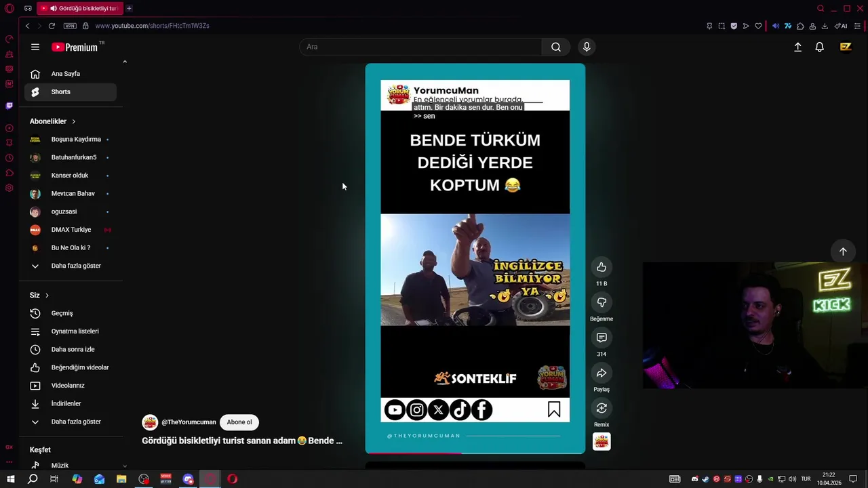Dislike the Short (Beğenme)
This screenshot has height=488, width=868.
pyautogui.click(x=601, y=302)
